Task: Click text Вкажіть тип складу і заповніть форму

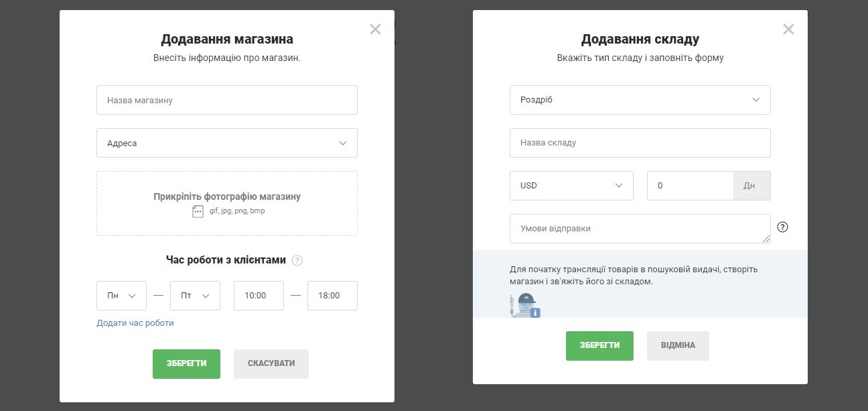Action: click(x=640, y=58)
